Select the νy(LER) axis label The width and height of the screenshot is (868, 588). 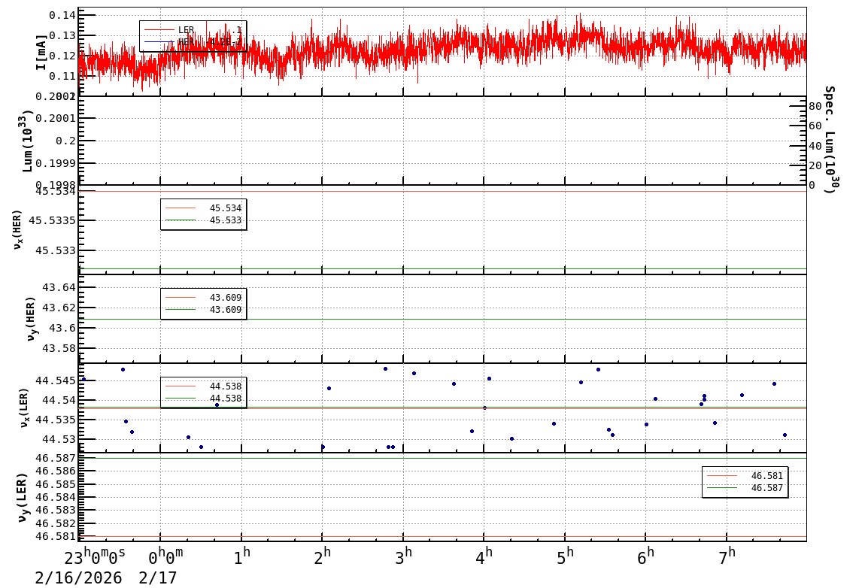click(22, 497)
